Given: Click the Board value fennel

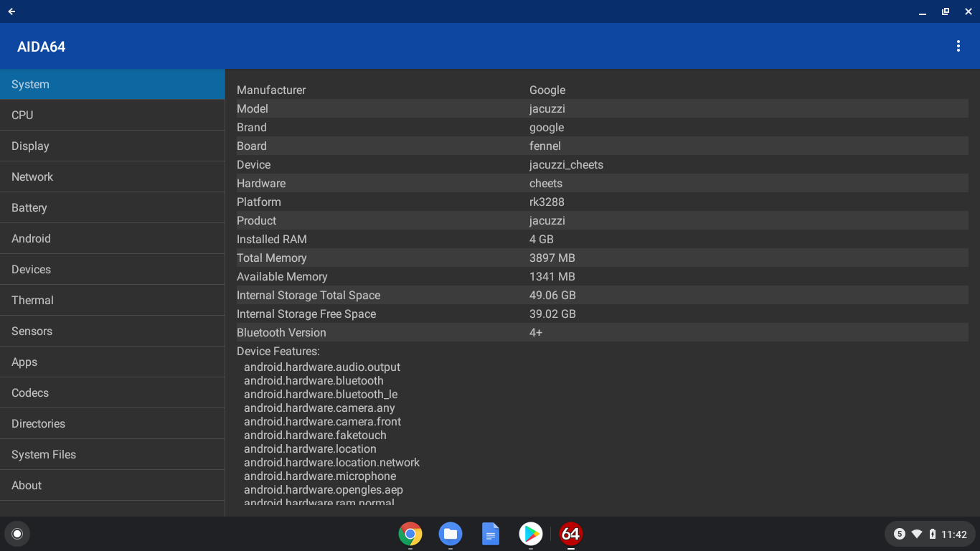Looking at the screenshot, I should pyautogui.click(x=545, y=146).
